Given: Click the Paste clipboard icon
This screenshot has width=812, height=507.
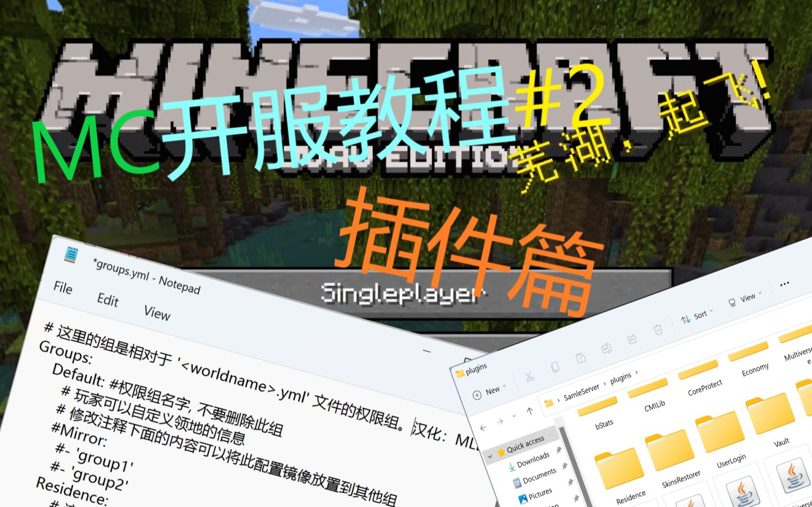Looking at the screenshot, I should pyautogui.click(x=581, y=358).
